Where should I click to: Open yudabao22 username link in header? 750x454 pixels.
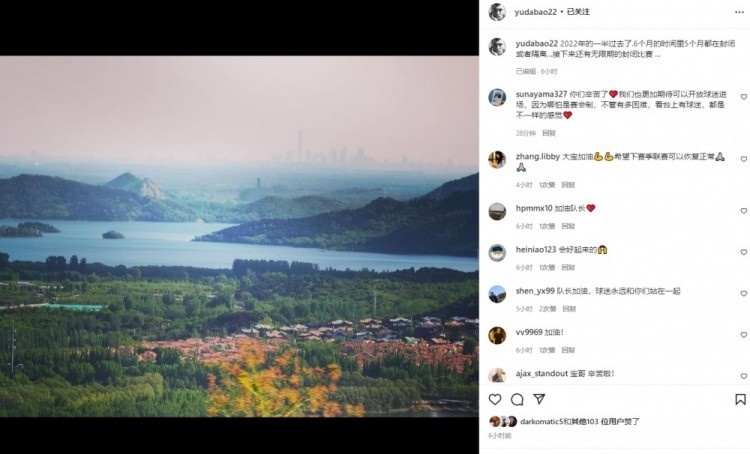tap(536, 12)
